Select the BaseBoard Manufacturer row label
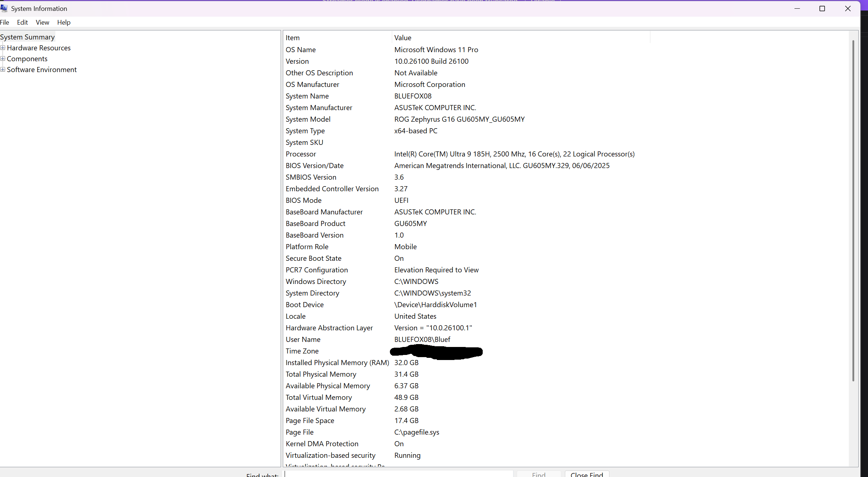The height and width of the screenshot is (477, 868). (x=324, y=212)
